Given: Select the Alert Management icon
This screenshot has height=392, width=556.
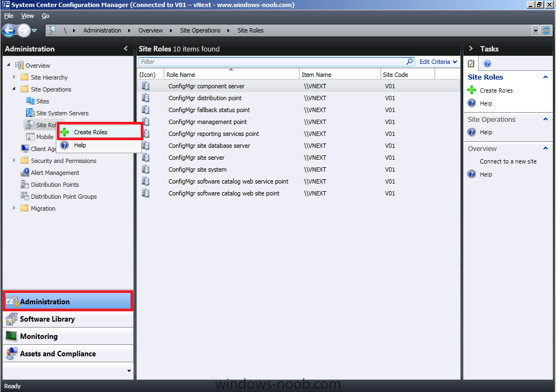Looking at the screenshot, I should [25, 172].
